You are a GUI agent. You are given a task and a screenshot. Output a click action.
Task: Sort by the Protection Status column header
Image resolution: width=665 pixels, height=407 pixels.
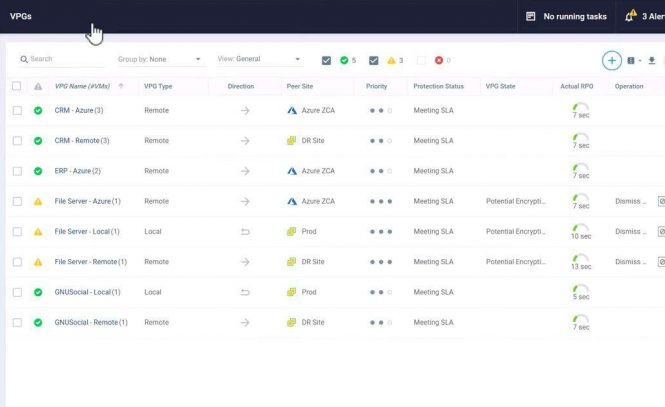(x=438, y=86)
